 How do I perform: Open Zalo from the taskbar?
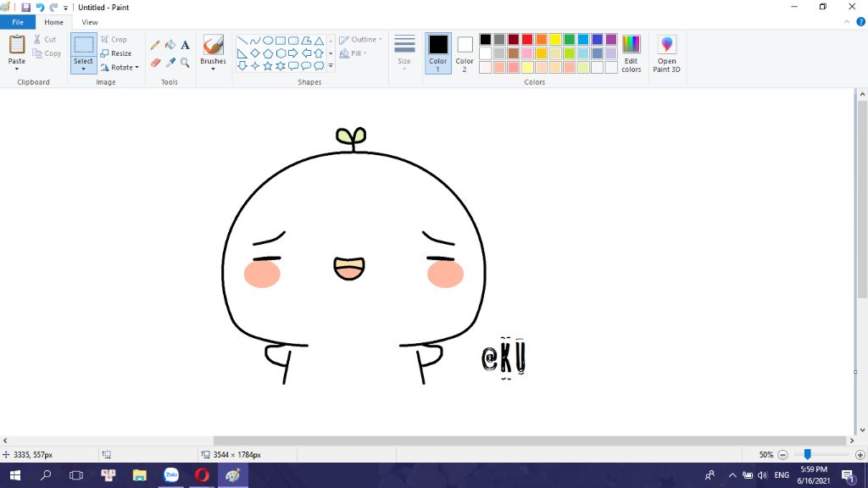coord(171,475)
